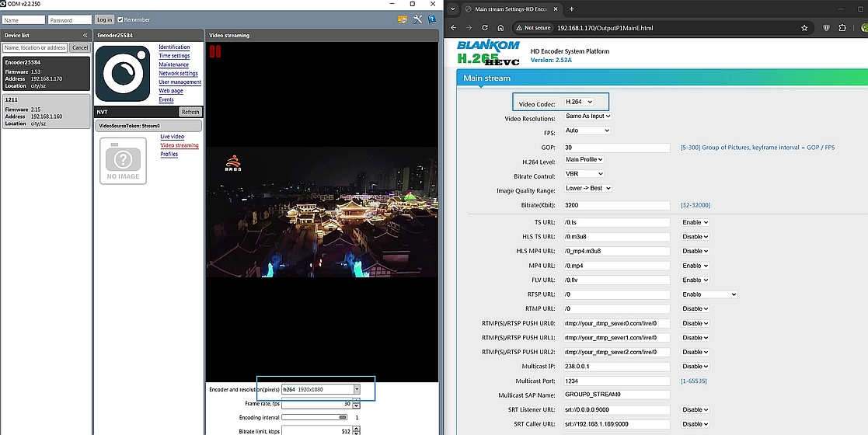Click the Not secure site info badge
The height and width of the screenshot is (435, 868).
[x=532, y=28]
